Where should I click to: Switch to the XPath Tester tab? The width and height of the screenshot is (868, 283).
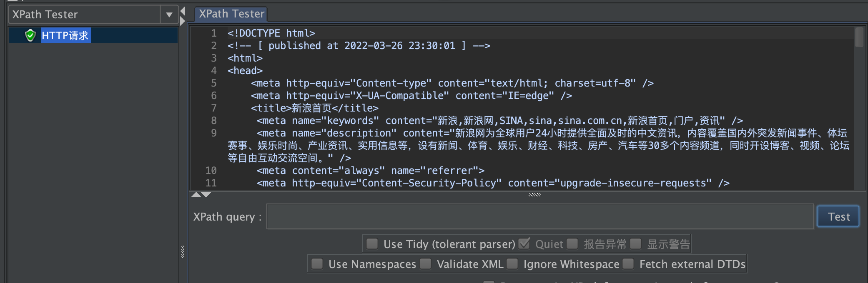coord(231,13)
